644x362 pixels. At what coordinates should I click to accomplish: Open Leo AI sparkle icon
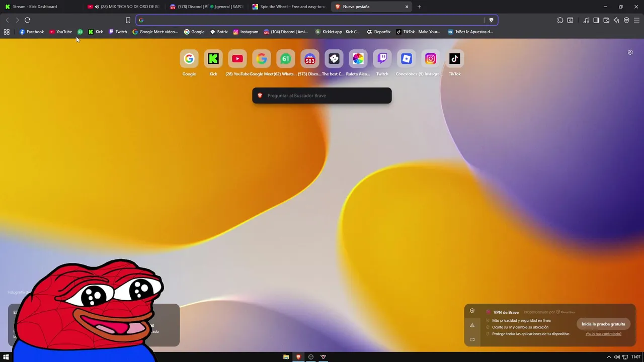(616, 20)
